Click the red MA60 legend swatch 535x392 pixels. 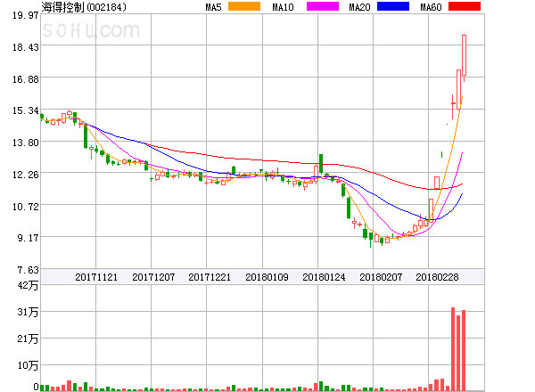[465, 6]
